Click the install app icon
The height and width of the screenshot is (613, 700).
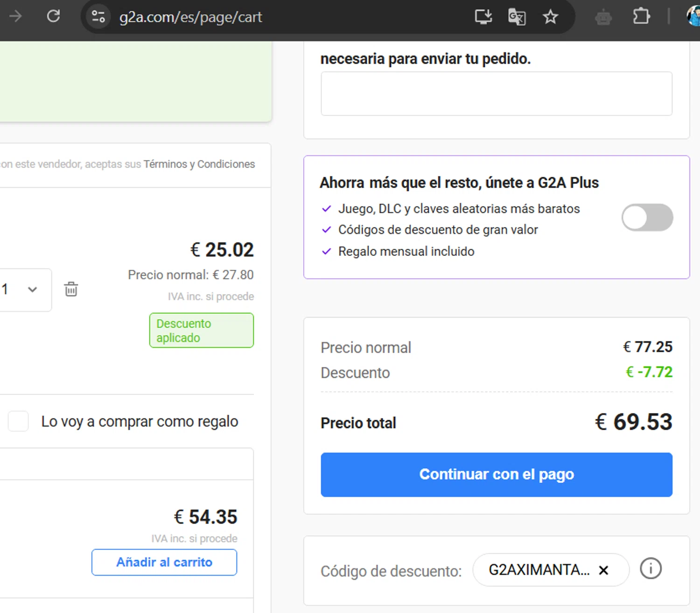(483, 17)
